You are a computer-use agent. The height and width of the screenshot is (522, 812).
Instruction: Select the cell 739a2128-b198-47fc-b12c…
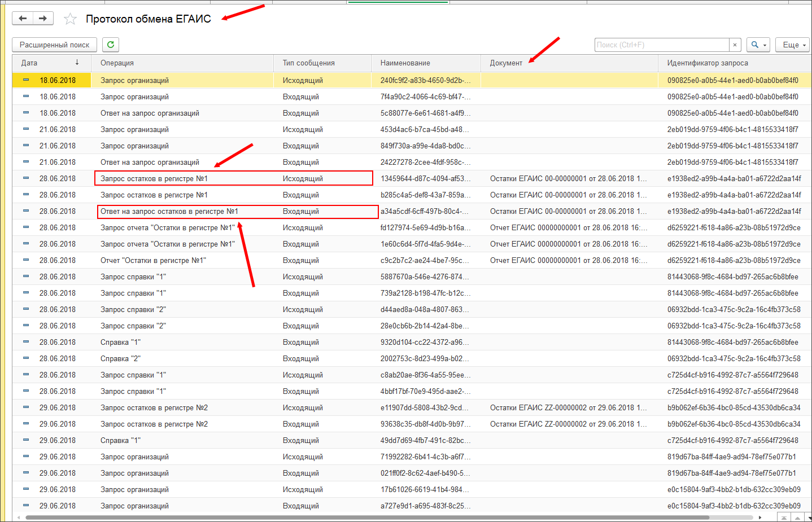(x=426, y=293)
